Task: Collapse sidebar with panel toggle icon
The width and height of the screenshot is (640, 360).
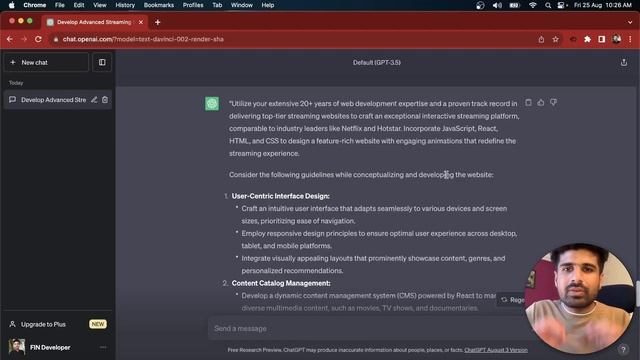Action: click(102, 62)
